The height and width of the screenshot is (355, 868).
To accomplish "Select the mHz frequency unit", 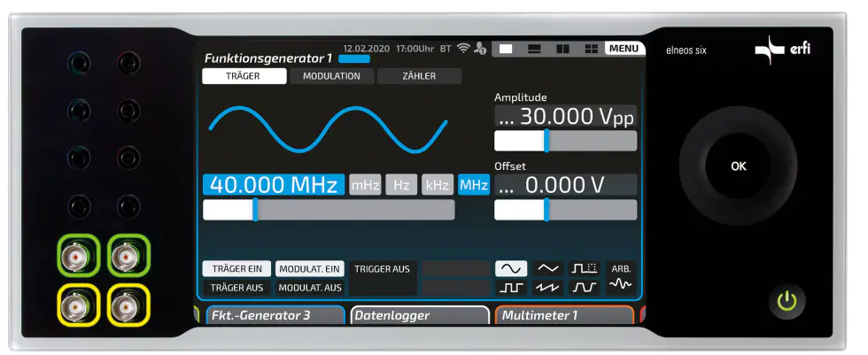I will 365,185.
